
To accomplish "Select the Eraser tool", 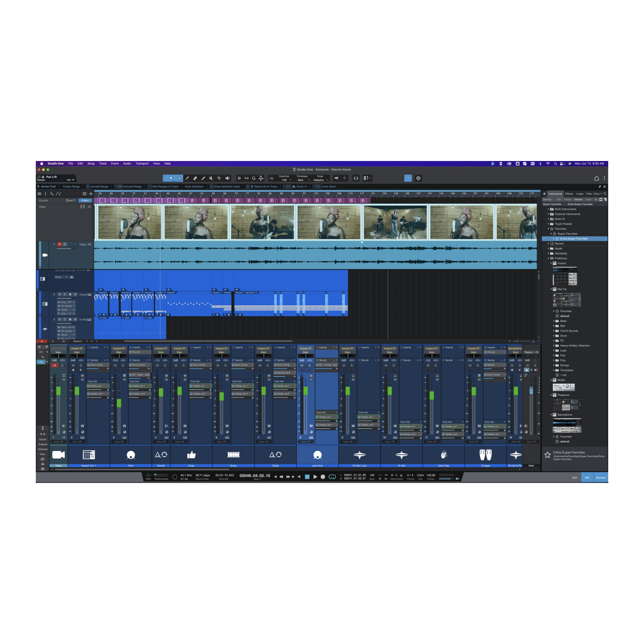I will [195, 178].
